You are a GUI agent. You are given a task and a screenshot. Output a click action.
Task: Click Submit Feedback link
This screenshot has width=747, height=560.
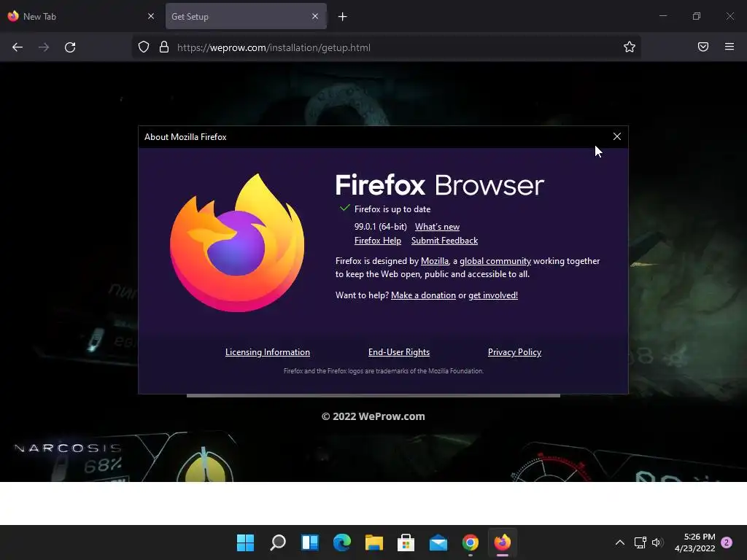coord(444,241)
